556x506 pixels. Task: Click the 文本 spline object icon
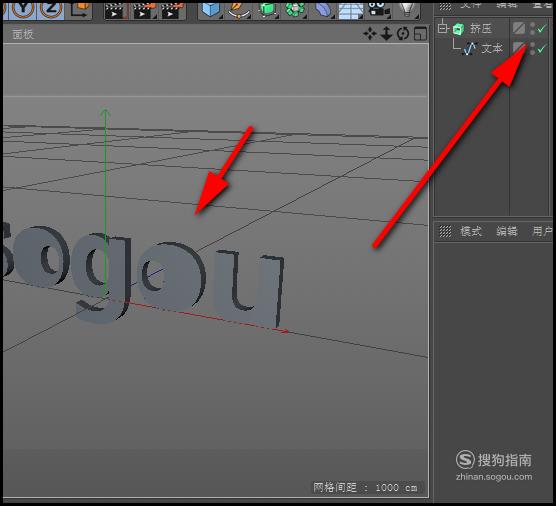click(470, 49)
